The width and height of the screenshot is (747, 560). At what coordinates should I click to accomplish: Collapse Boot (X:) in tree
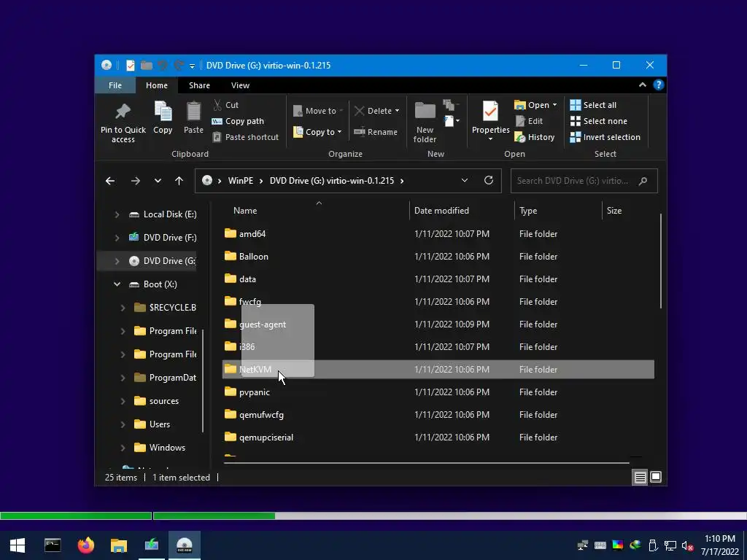(117, 284)
